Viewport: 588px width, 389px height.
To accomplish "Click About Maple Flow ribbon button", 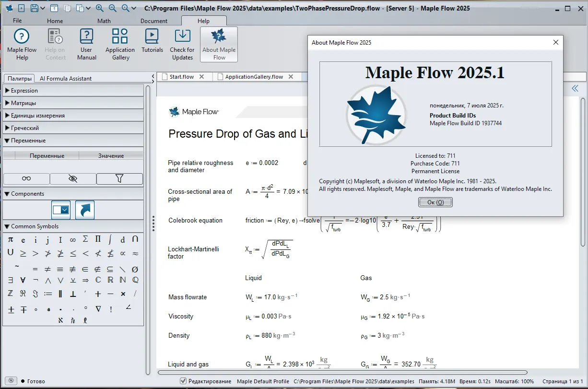I will tap(219, 44).
